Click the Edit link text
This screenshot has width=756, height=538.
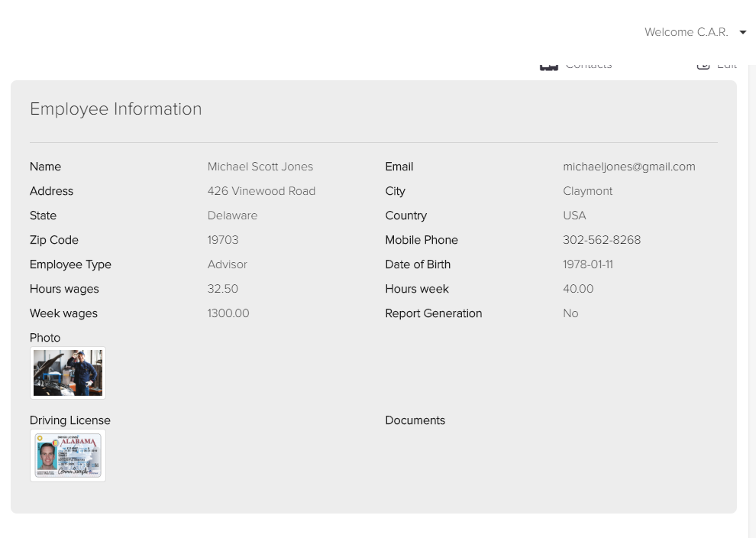726,66
